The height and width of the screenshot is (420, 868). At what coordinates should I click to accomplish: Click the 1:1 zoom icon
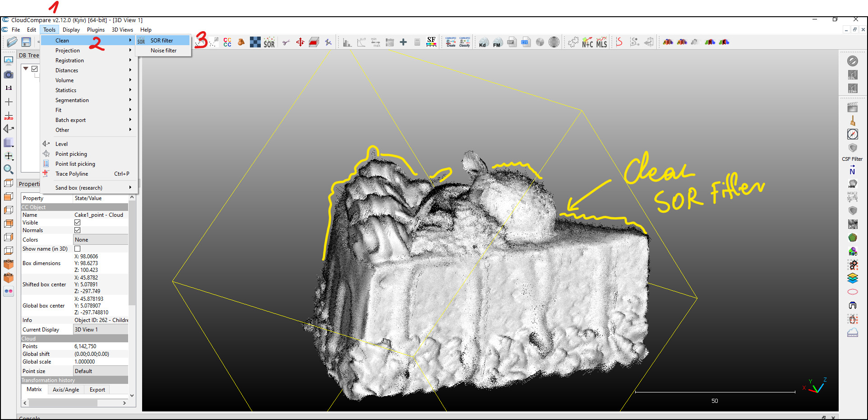[9, 88]
